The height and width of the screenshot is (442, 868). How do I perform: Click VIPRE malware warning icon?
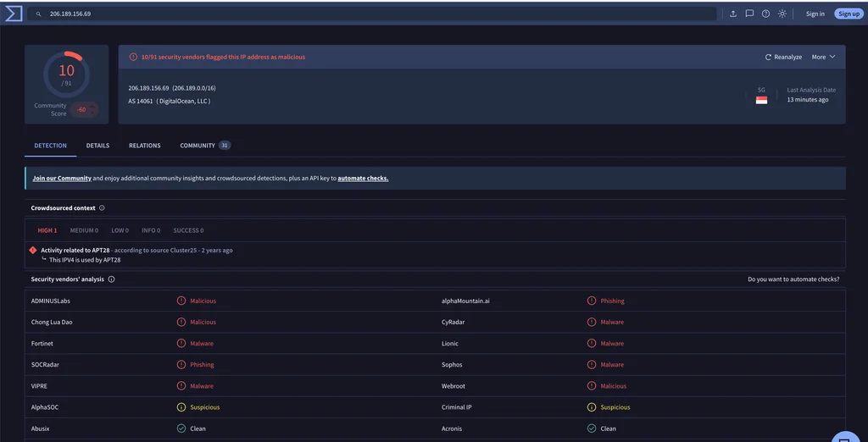pyautogui.click(x=181, y=386)
